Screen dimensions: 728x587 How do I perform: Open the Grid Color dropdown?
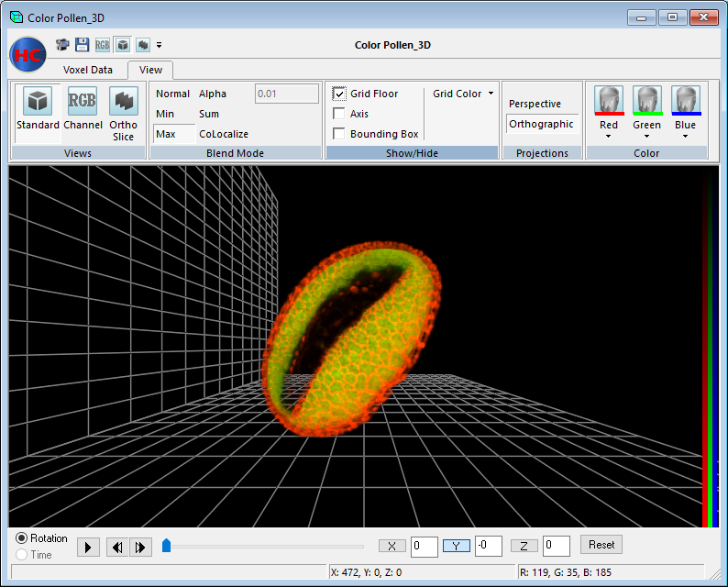click(463, 94)
